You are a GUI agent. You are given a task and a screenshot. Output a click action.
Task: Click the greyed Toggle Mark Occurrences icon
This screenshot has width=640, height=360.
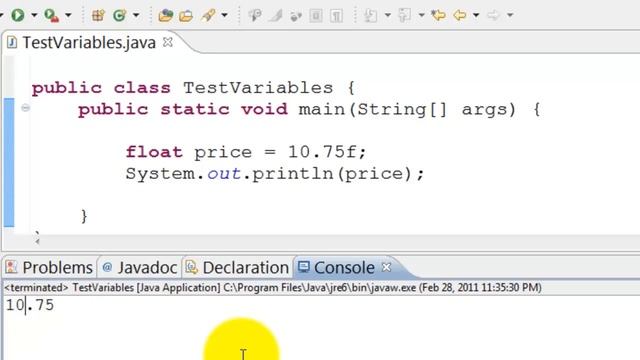coord(255,16)
